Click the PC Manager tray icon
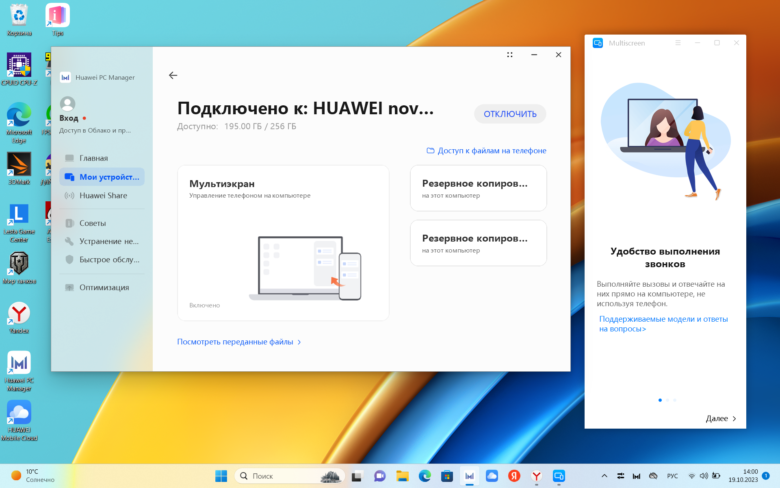This screenshot has width=780, height=488. click(636, 476)
